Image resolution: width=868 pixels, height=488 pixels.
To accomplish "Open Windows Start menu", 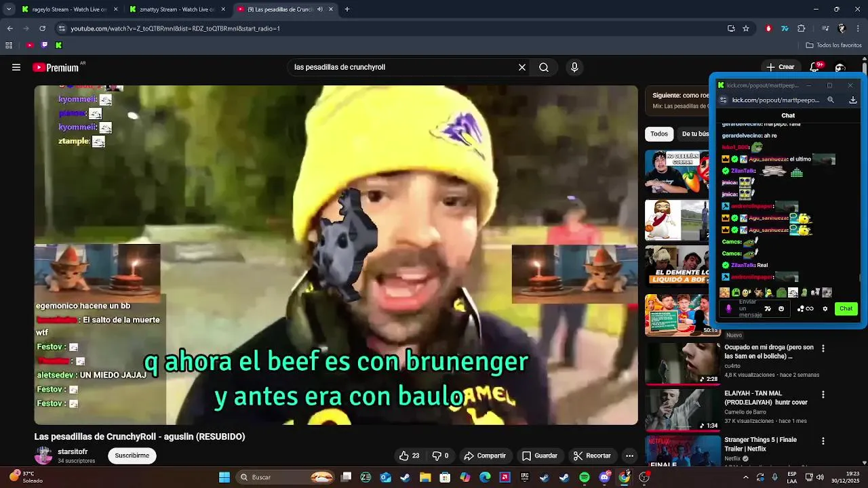I will click(224, 477).
